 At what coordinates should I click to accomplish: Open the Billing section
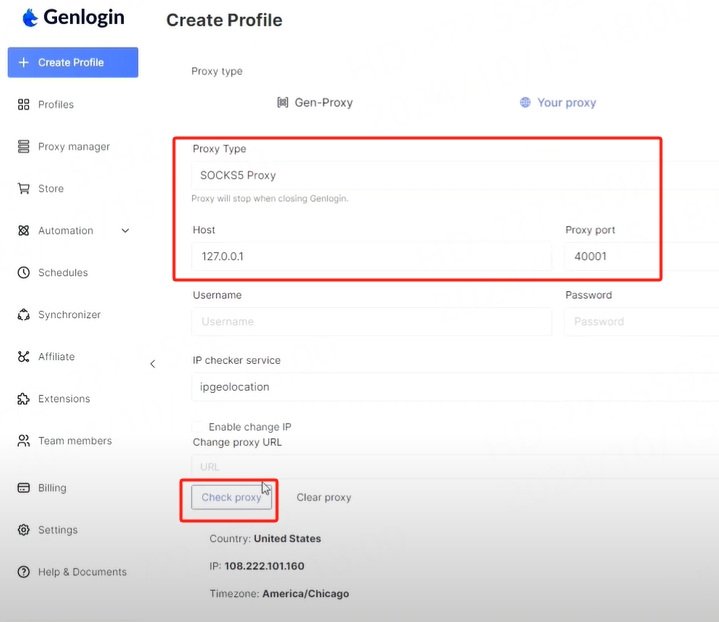pos(52,488)
